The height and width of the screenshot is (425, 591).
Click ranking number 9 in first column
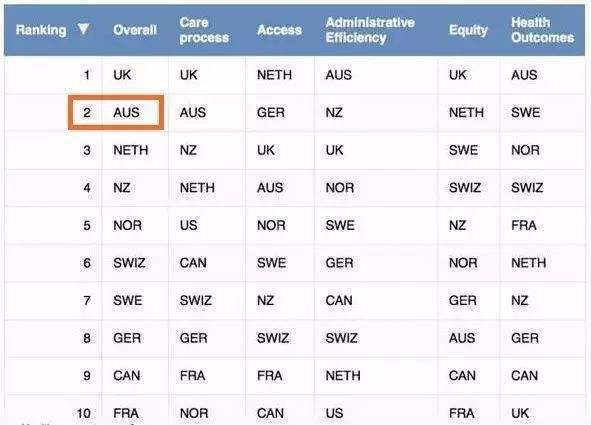pyautogui.click(x=87, y=376)
